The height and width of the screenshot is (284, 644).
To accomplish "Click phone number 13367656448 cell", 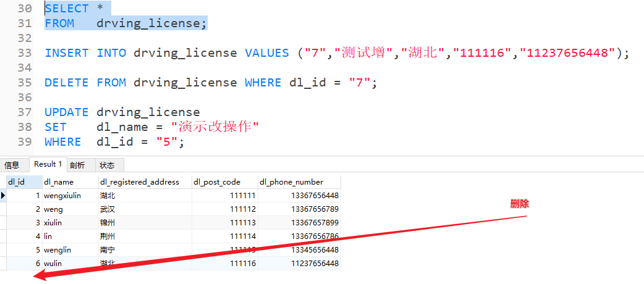I will [x=299, y=196].
